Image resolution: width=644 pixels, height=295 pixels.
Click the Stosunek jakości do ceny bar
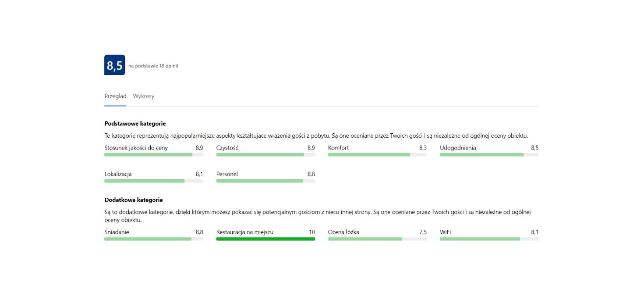click(x=154, y=155)
